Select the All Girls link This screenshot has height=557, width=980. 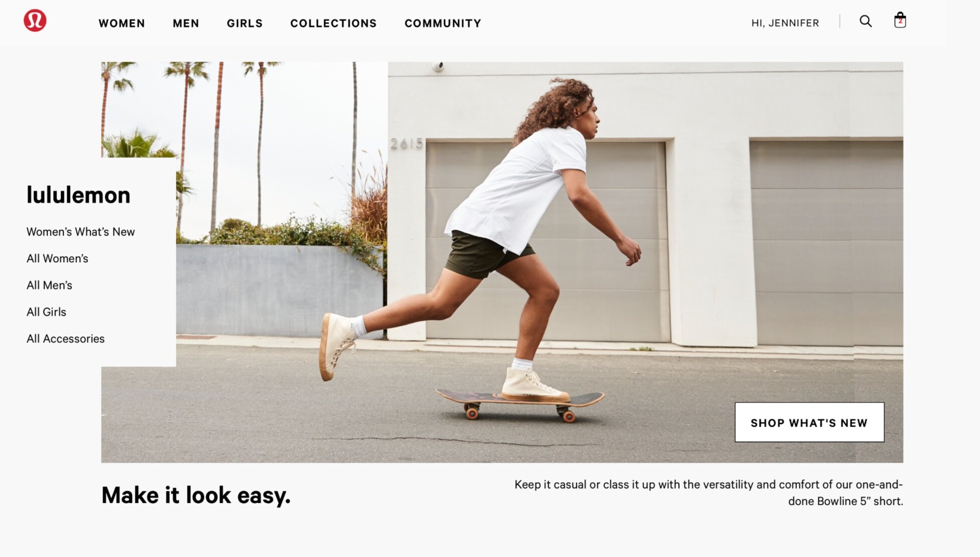coord(46,312)
